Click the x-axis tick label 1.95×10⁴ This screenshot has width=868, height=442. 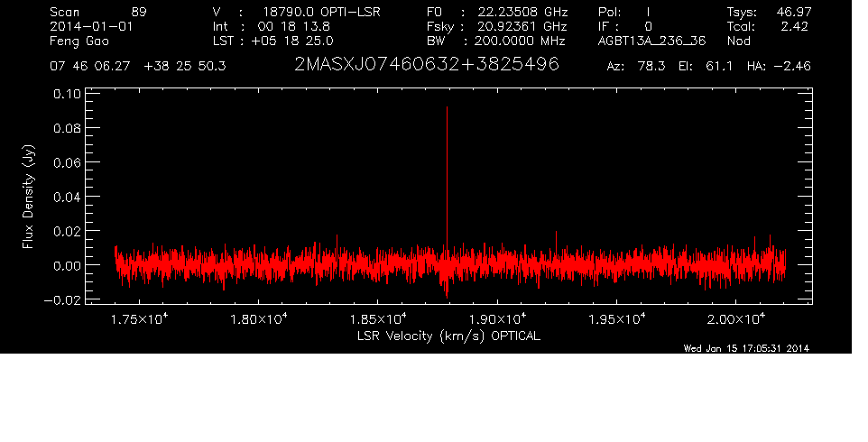coord(616,319)
